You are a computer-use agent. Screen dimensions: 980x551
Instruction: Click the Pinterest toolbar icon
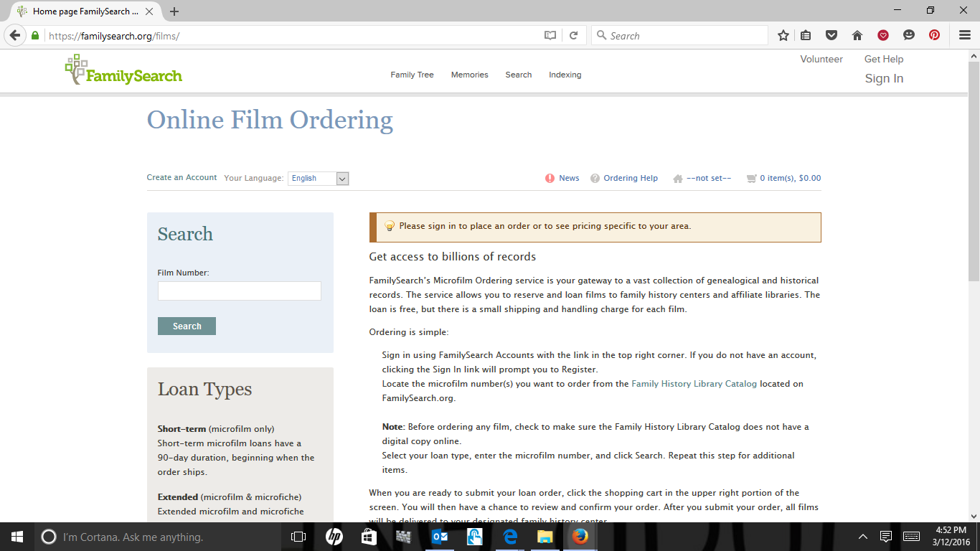pyautogui.click(x=935, y=35)
